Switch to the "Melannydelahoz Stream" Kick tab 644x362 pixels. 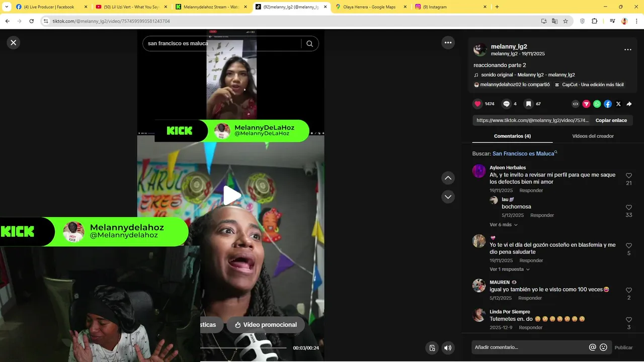(x=210, y=7)
